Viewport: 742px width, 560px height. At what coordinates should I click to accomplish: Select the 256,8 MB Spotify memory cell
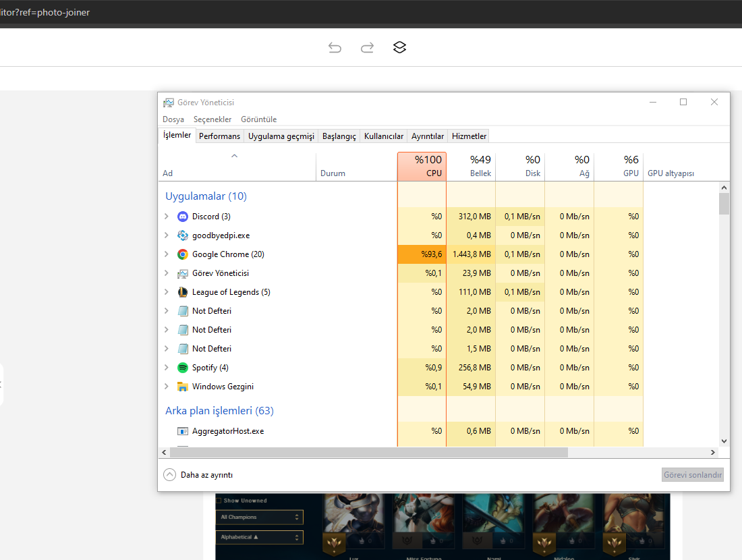(x=472, y=367)
